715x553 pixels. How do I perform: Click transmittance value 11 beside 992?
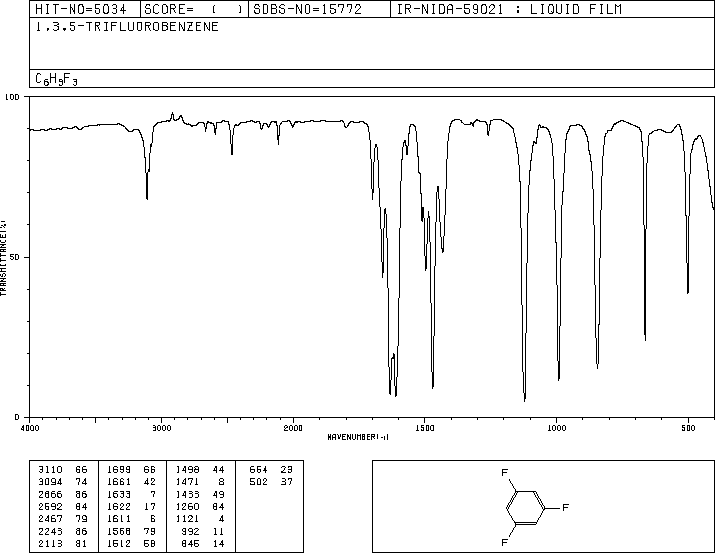[218, 531]
